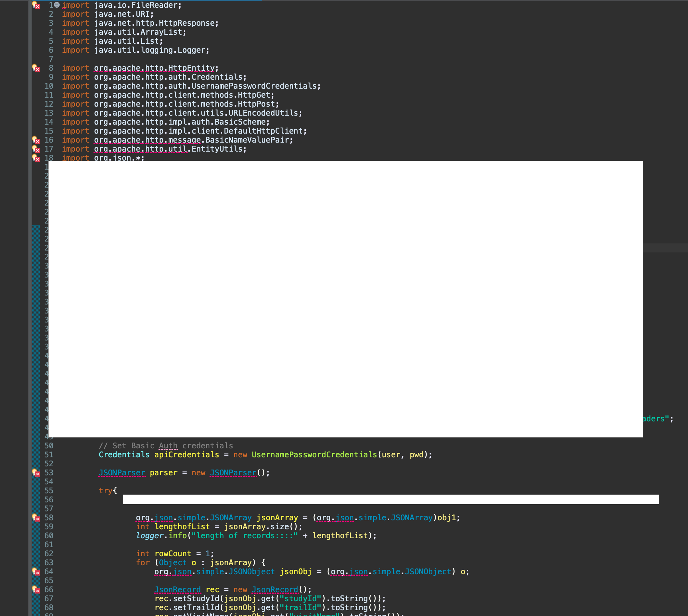Click setStudyId method call on line 67
This screenshot has height=616, width=688.
click(196, 598)
